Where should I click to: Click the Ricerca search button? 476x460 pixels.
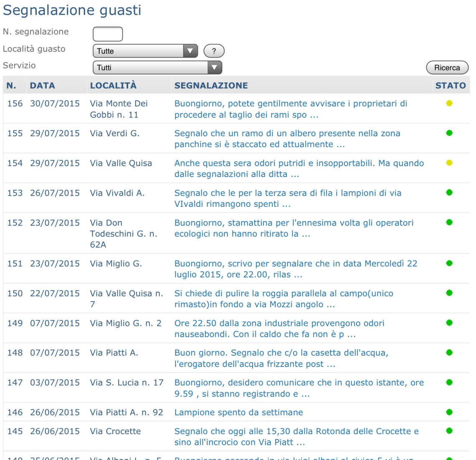[x=447, y=68]
